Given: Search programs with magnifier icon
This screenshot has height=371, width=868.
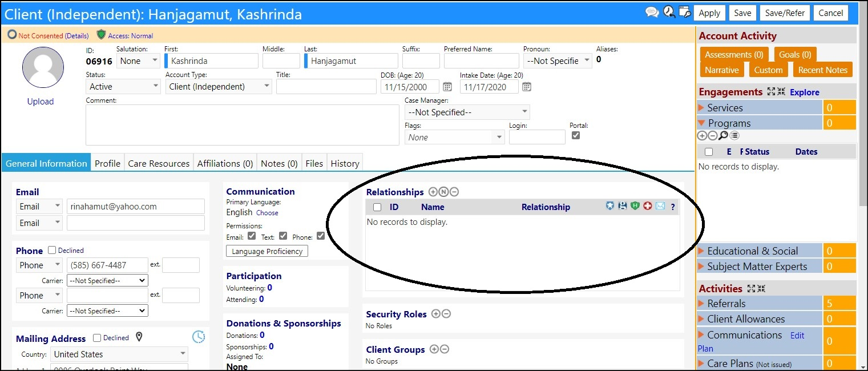Looking at the screenshot, I should click(723, 135).
